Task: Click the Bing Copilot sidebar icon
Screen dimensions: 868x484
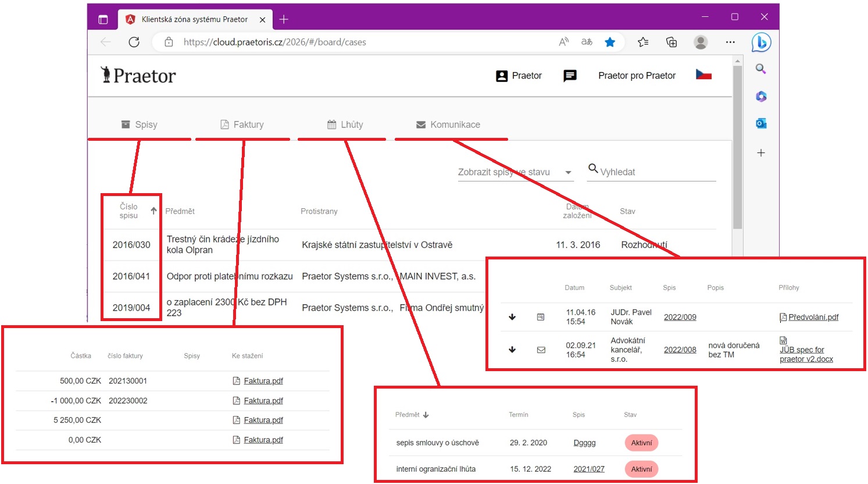Action: coord(761,42)
